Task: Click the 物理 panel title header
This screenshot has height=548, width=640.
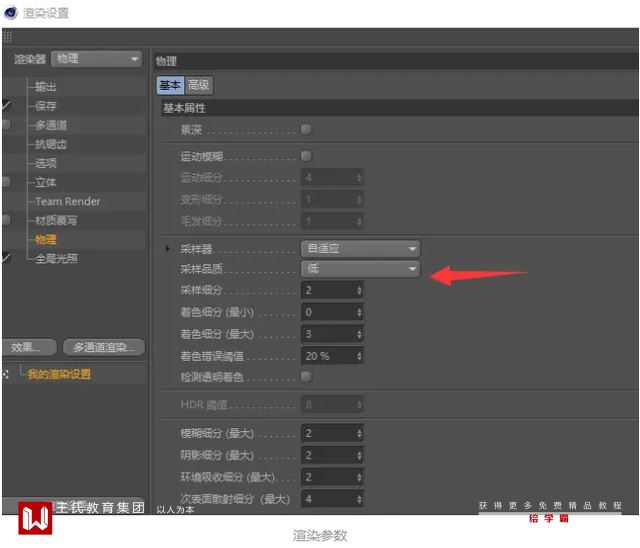Action: 396,61
